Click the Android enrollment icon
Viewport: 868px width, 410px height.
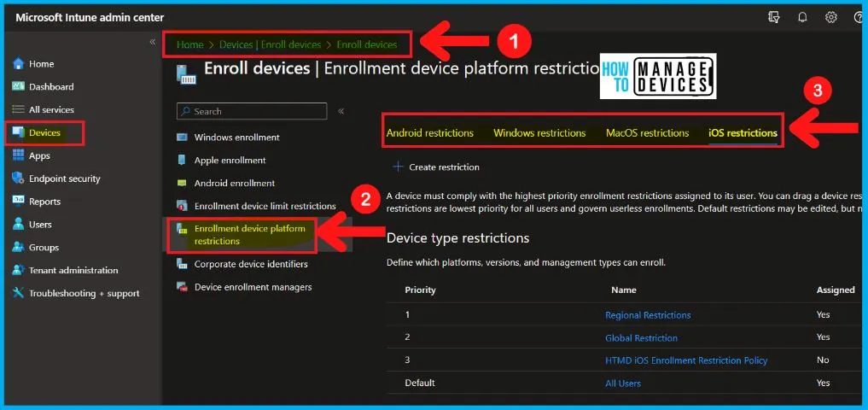click(x=182, y=184)
